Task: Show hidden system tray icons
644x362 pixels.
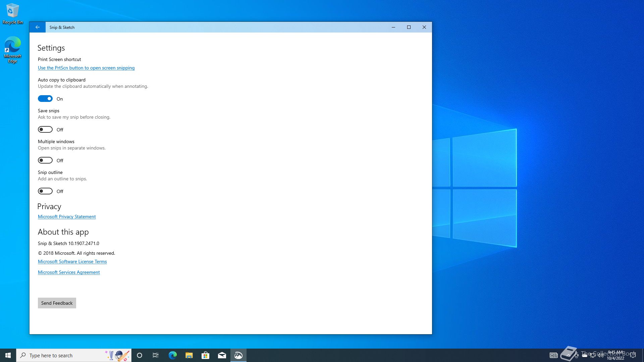Action: tap(568, 355)
